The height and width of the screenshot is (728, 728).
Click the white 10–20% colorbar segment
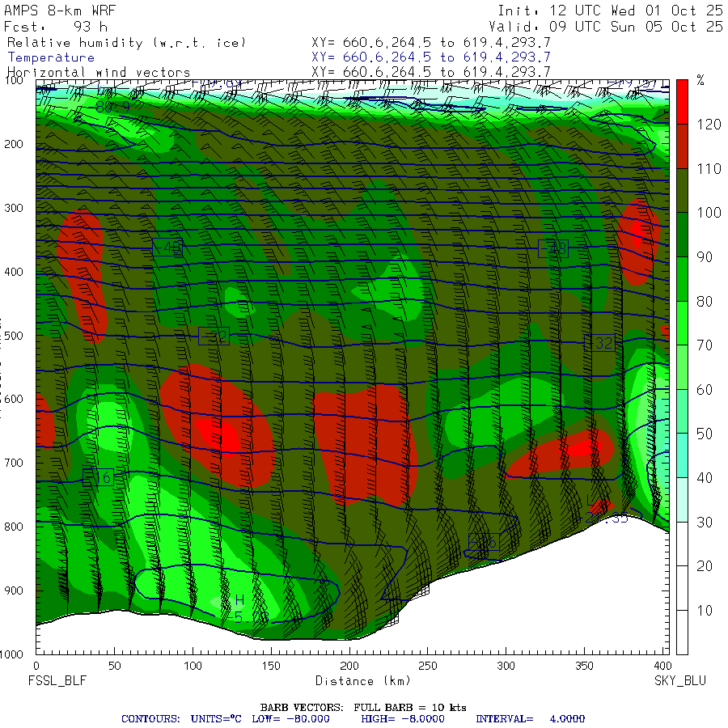click(682, 588)
